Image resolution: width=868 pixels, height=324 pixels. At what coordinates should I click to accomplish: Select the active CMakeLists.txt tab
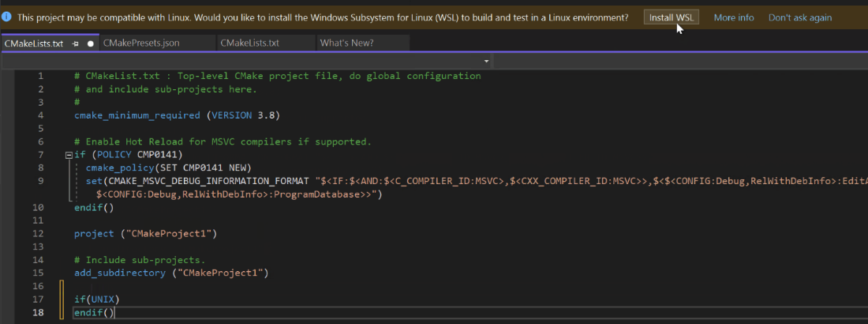tap(33, 43)
